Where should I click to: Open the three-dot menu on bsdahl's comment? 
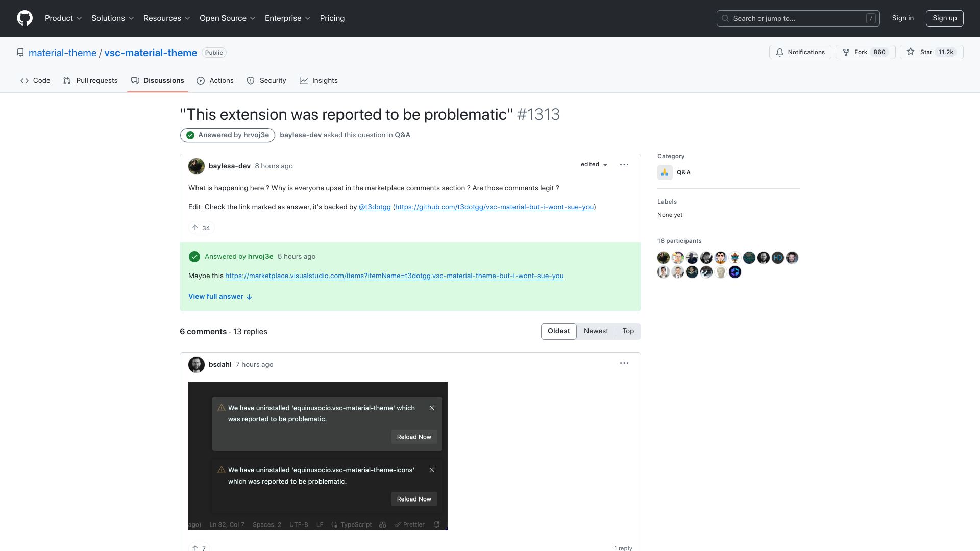[624, 363]
